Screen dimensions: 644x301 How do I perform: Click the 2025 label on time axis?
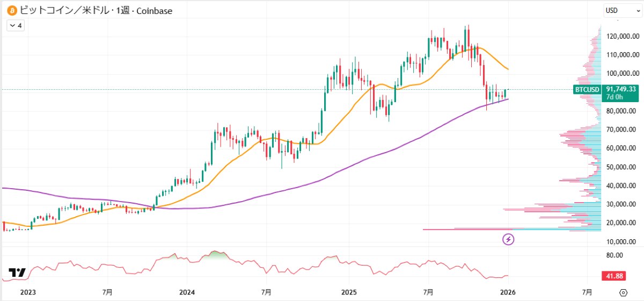pyautogui.click(x=348, y=292)
